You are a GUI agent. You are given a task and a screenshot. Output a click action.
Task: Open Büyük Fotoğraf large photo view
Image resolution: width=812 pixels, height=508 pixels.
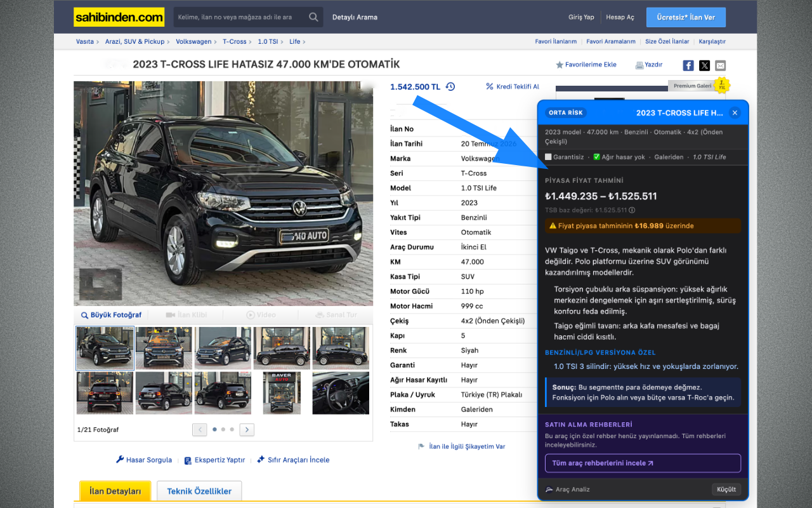111,315
